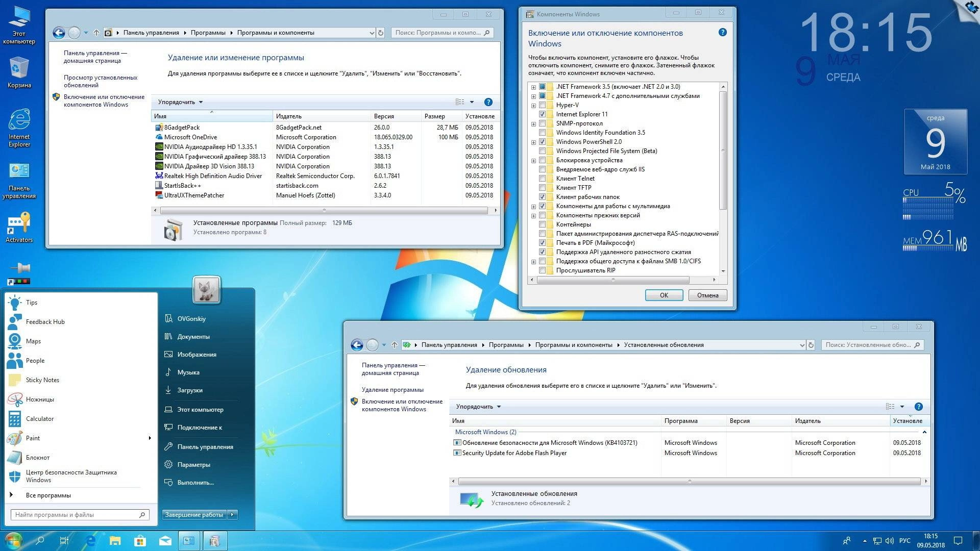Open view options dropdown in programs window
This screenshot has width=980, height=551.
[472, 102]
